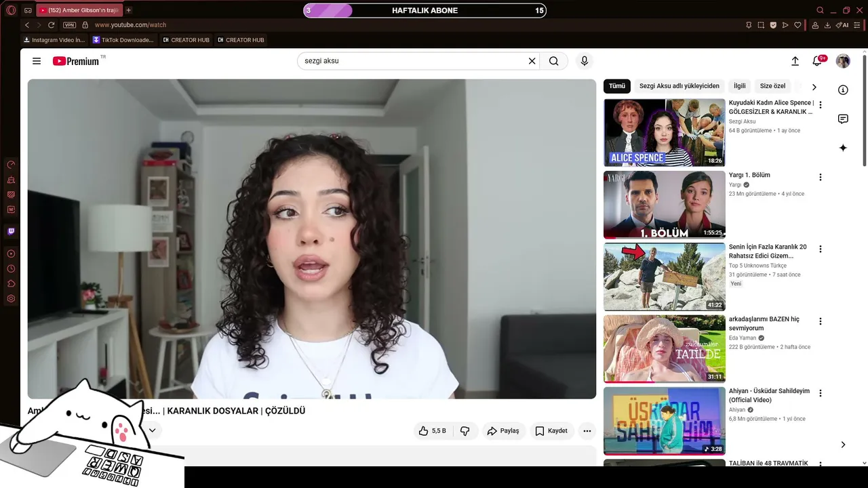Screen dimensions: 868x488
Task: Switch to the Amber Gibson YouTube tab
Action: coord(79,10)
